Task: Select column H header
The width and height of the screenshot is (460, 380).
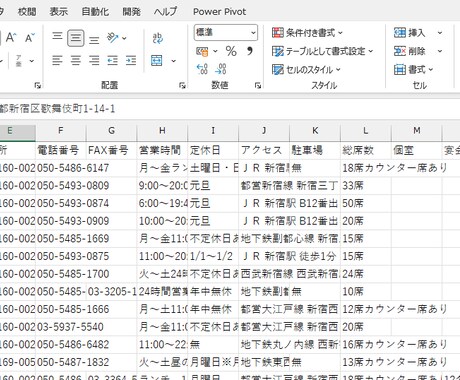Action: (x=162, y=131)
